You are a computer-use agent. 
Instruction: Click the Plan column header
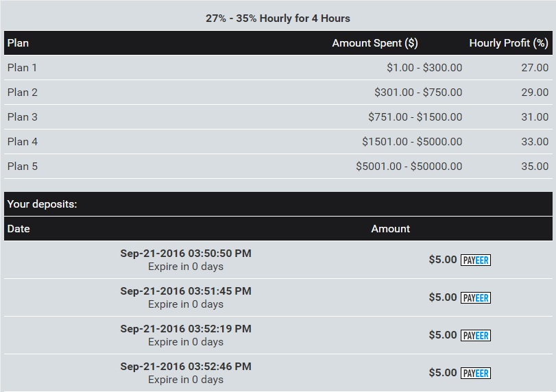point(19,43)
